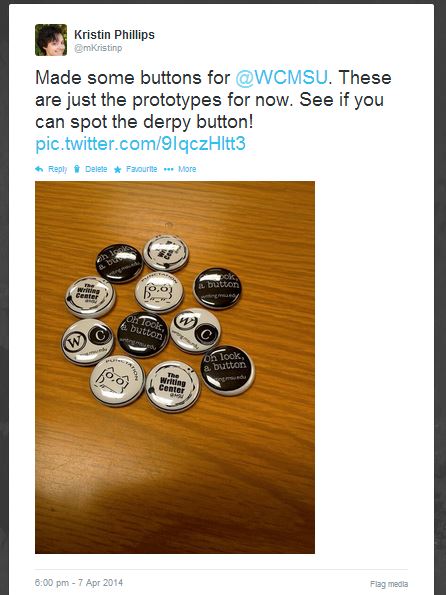The height and width of the screenshot is (595, 446).
Task: Expand the More options label
Action: pos(187,169)
